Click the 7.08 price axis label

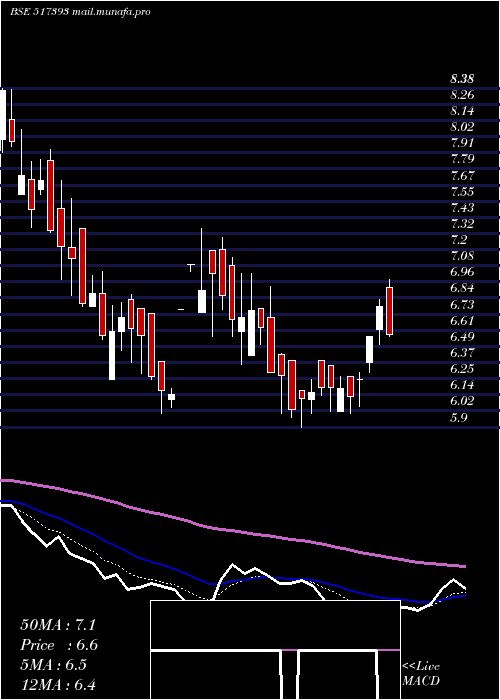(x=462, y=256)
